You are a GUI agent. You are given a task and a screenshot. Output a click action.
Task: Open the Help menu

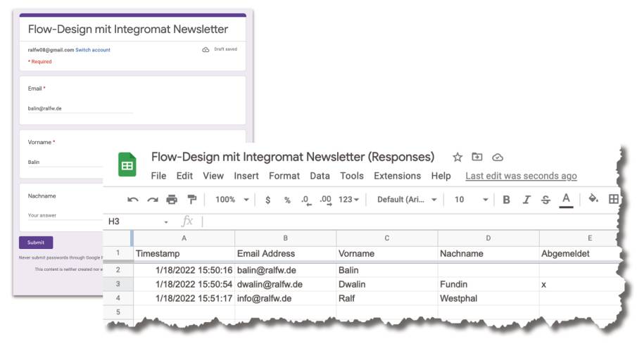pos(441,176)
